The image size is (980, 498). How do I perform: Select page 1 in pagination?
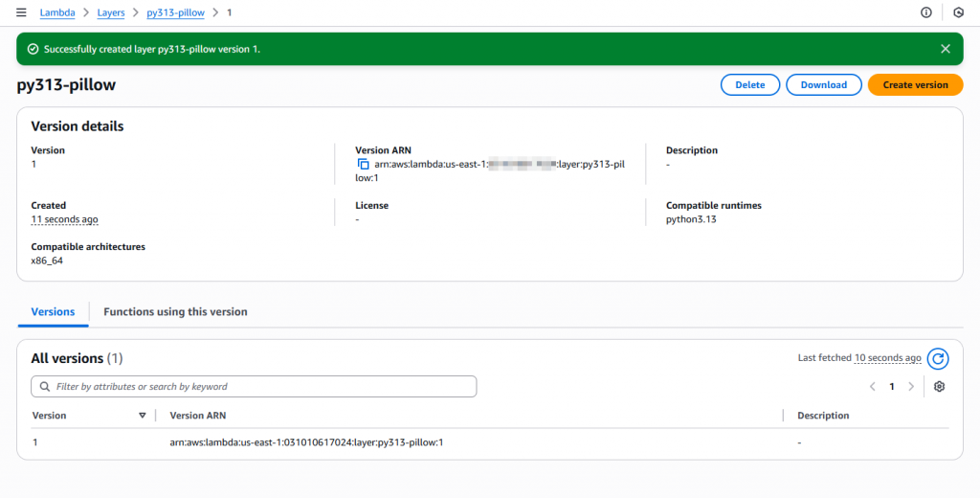892,387
